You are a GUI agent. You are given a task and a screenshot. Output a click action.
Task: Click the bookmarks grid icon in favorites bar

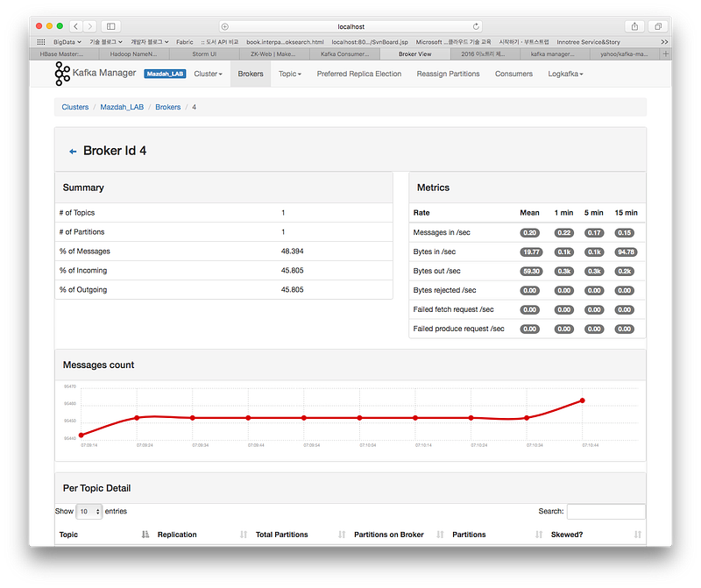[40, 41]
